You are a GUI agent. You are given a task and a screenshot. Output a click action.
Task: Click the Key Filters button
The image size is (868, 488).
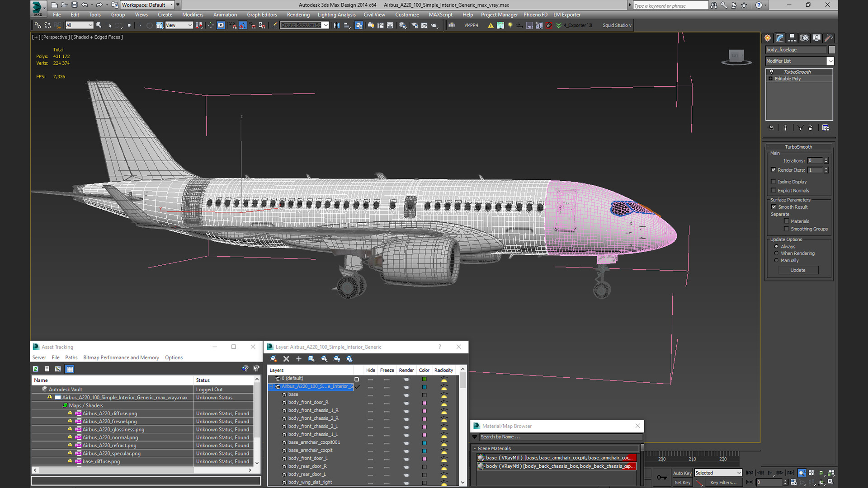723,483
